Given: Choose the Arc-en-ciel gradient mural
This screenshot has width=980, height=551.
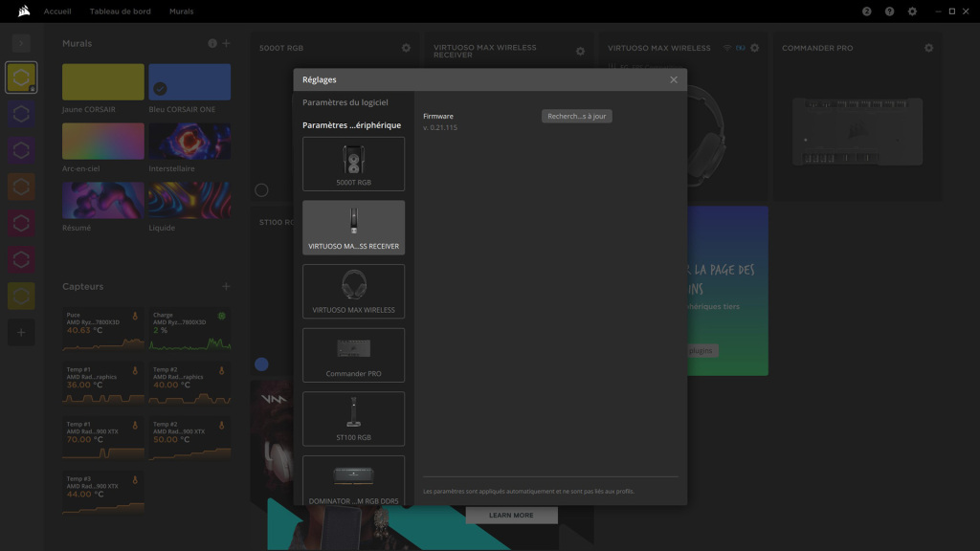Looking at the screenshot, I should point(103,142).
